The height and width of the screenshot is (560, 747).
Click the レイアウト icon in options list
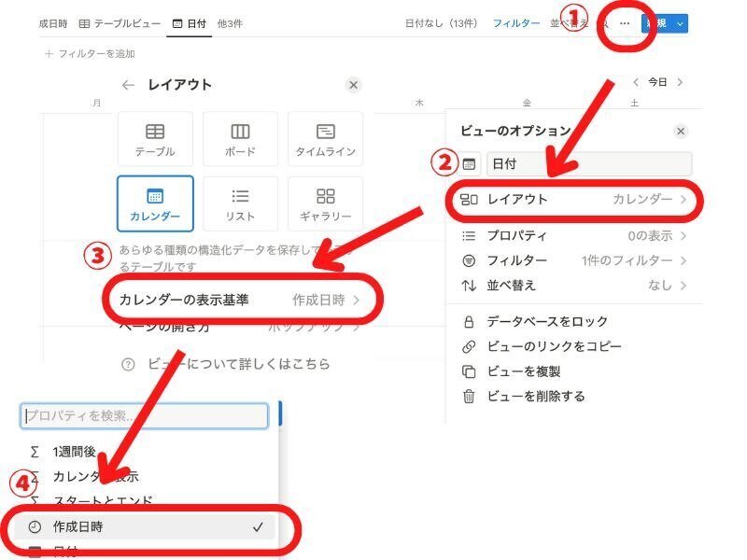click(469, 200)
